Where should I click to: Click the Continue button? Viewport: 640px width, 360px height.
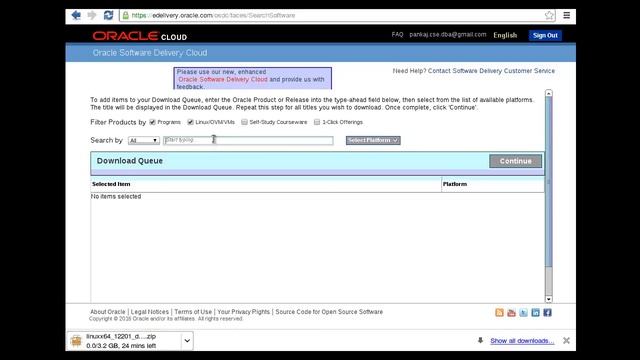(516, 161)
